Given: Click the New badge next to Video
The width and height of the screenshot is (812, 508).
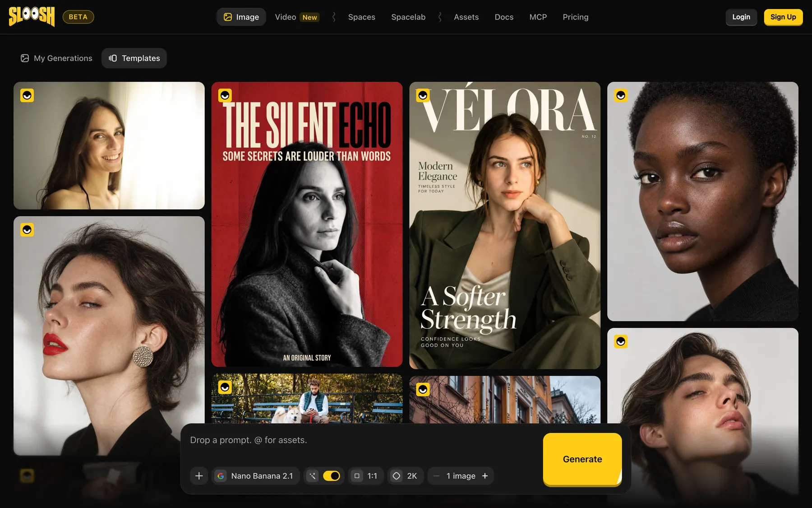Looking at the screenshot, I should point(310,17).
